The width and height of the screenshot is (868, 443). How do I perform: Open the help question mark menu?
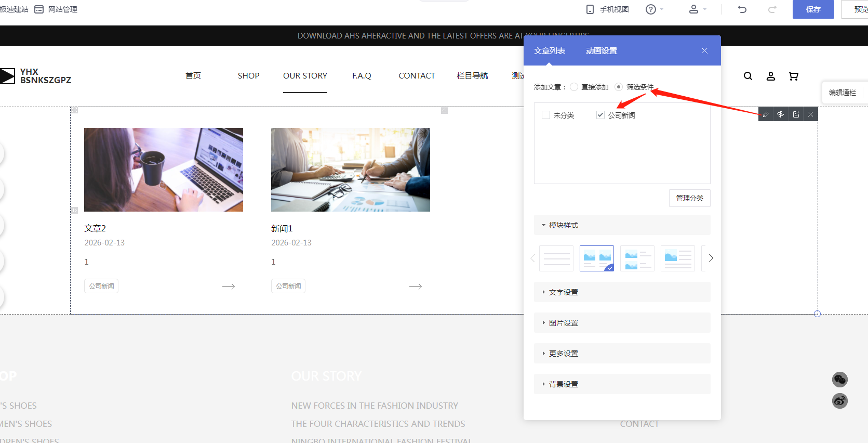[651, 9]
